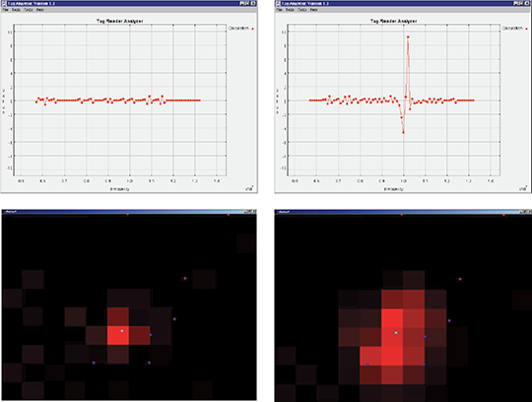This screenshot has height=402, width=532.
Task: Open Data menu in left Tag Analyzer window
Action: (16, 10)
